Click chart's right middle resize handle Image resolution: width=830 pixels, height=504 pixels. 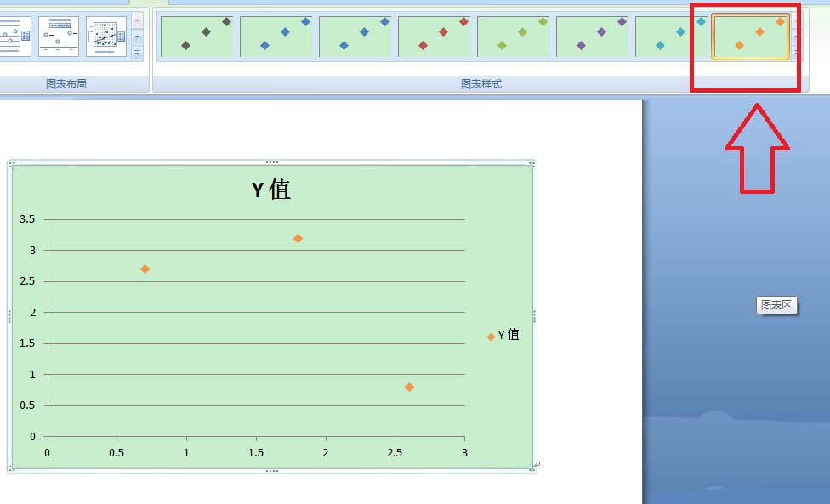(x=534, y=316)
